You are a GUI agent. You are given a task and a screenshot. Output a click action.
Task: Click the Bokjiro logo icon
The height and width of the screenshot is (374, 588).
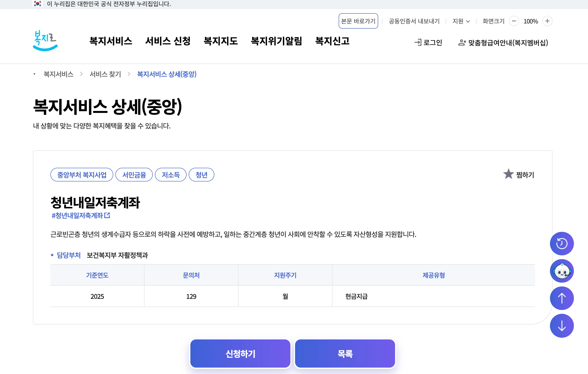pos(45,41)
